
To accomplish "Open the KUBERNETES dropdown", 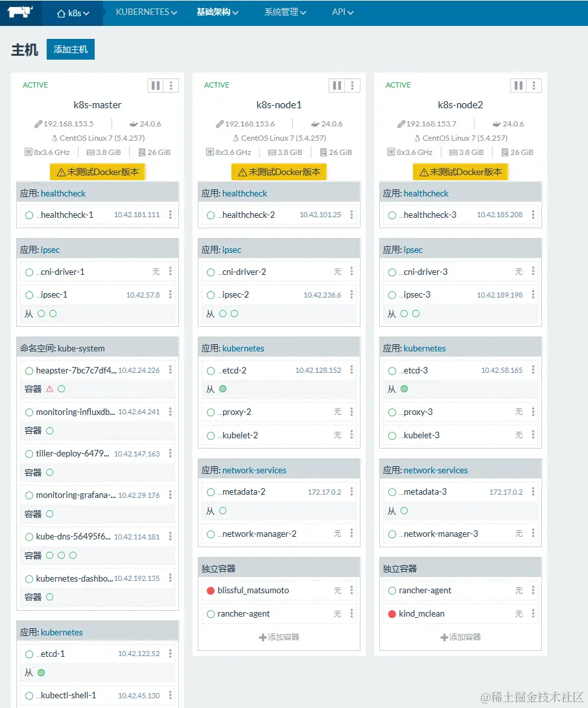I will point(145,11).
